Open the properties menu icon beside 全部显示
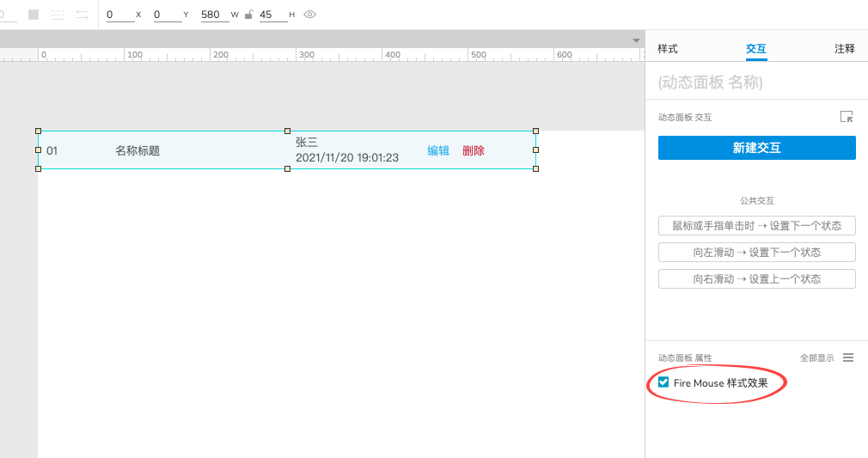This screenshot has height=458, width=868. pos(848,357)
